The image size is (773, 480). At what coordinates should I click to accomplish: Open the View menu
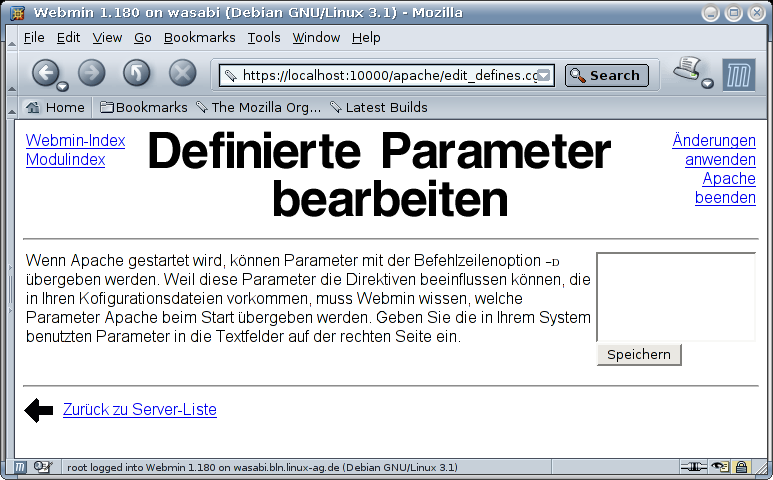pyautogui.click(x=107, y=38)
